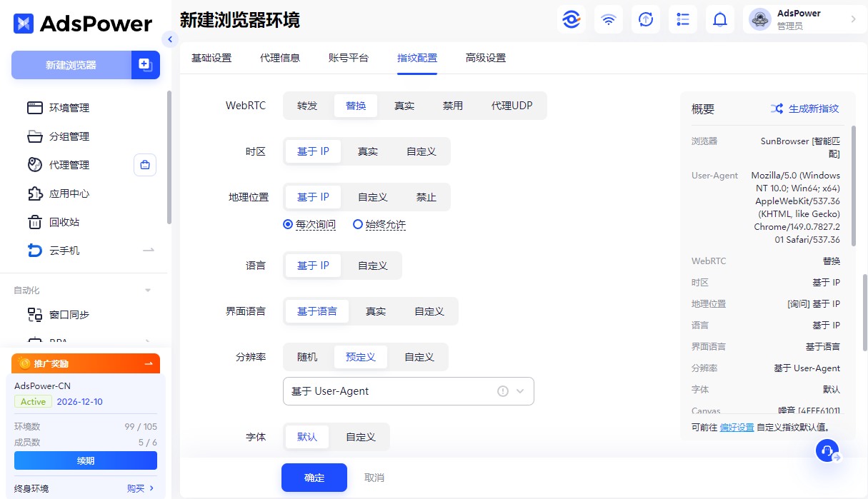Click the 续期 renew button
Screen dimensions: 868x499
pos(86,460)
